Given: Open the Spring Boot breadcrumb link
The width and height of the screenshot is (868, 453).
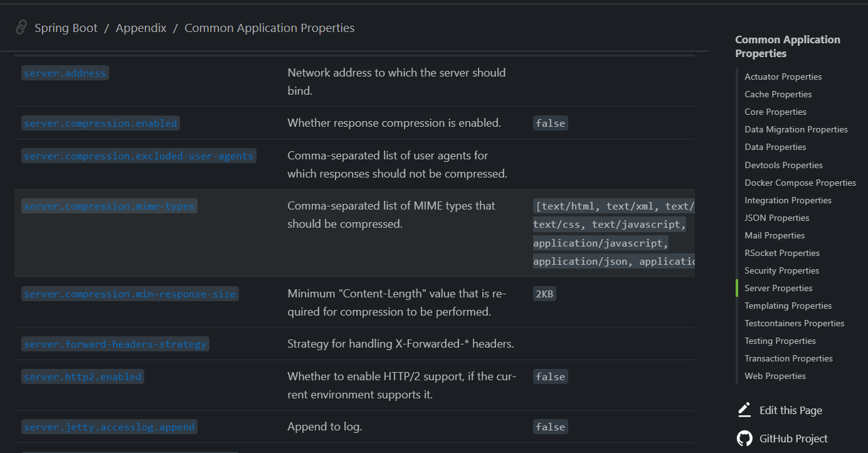Looking at the screenshot, I should click(x=66, y=28).
